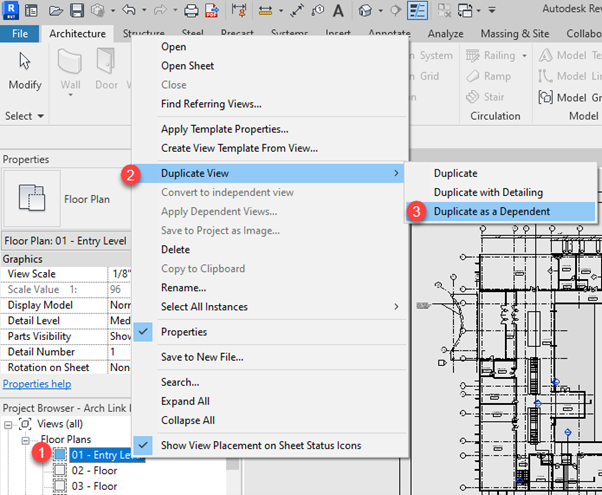Select the Door tool
Screen dimensions: 602x495
(x=106, y=69)
